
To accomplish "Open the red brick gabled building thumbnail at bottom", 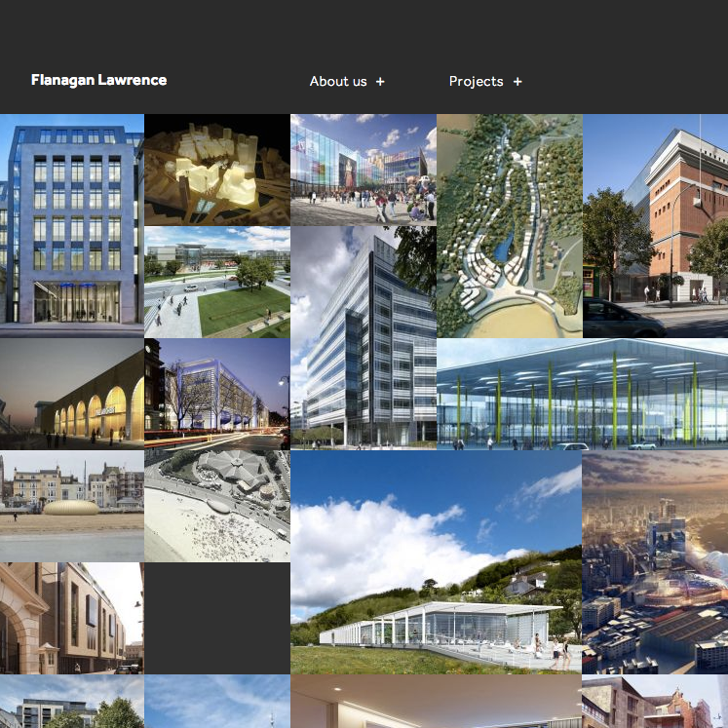I will [x=655, y=702].
